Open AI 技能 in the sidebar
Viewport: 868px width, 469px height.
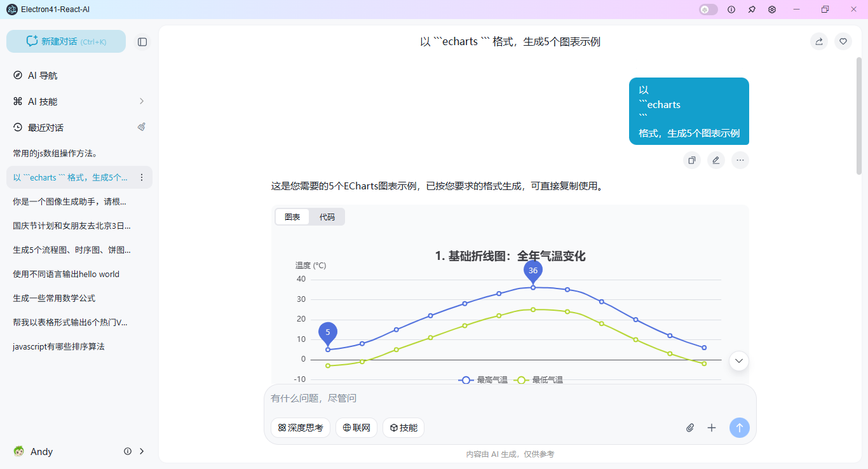pos(79,102)
